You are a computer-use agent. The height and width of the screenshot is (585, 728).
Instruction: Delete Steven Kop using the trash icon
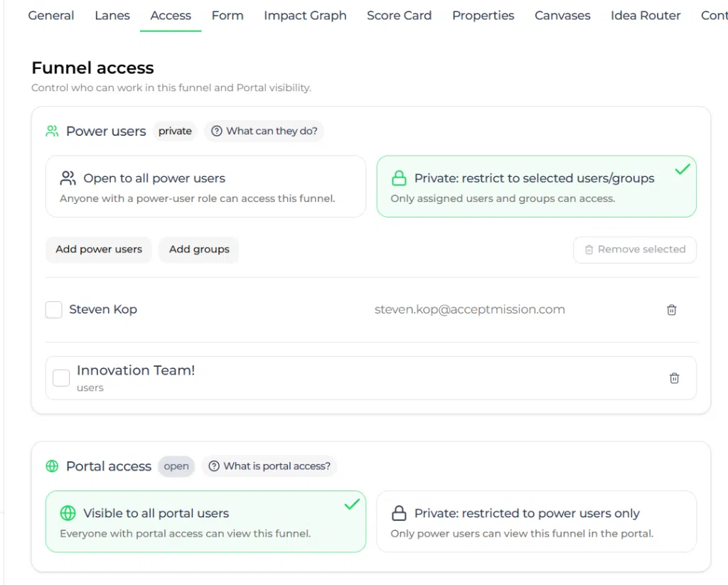pos(671,310)
